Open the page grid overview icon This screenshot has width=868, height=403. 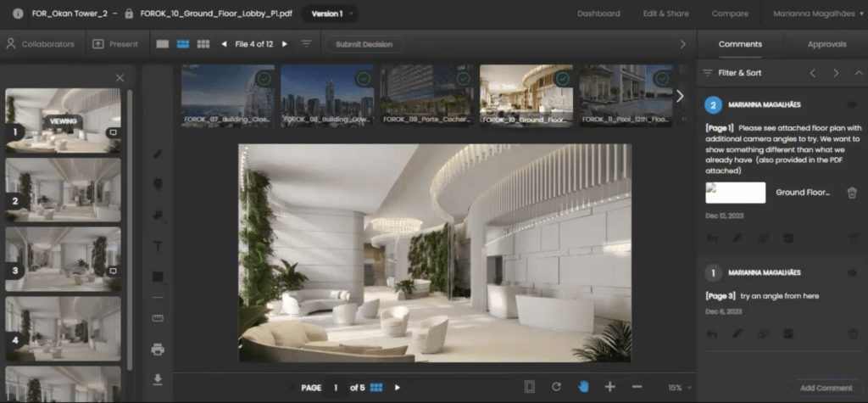(376, 388)
